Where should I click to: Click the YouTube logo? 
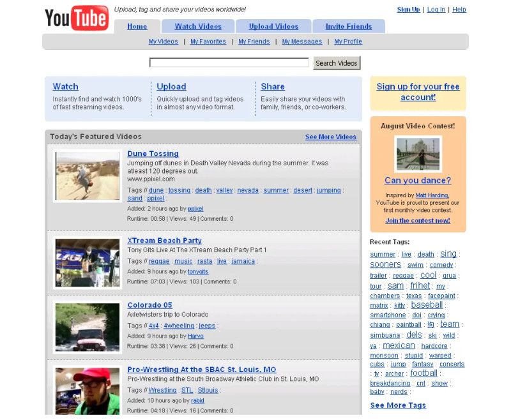pyautogui.click(x=77, y=18)
